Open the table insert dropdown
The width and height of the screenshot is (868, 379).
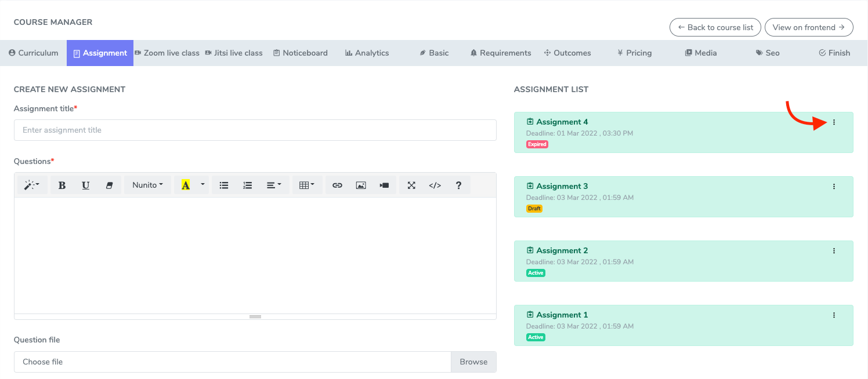click(x=307, y=185)
